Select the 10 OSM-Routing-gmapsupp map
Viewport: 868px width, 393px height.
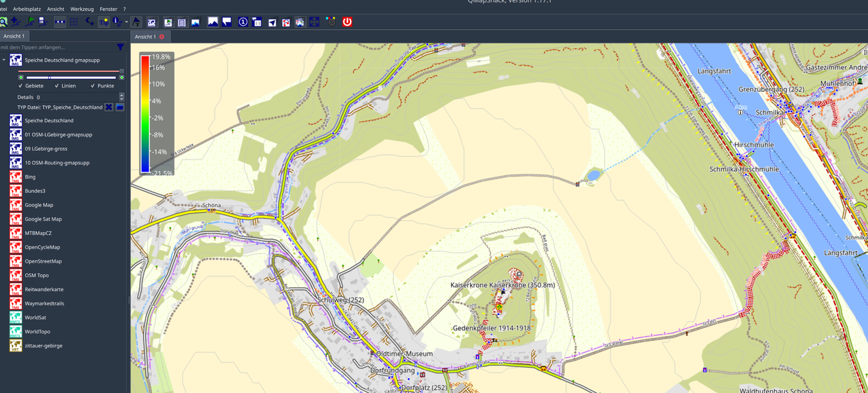57,163
